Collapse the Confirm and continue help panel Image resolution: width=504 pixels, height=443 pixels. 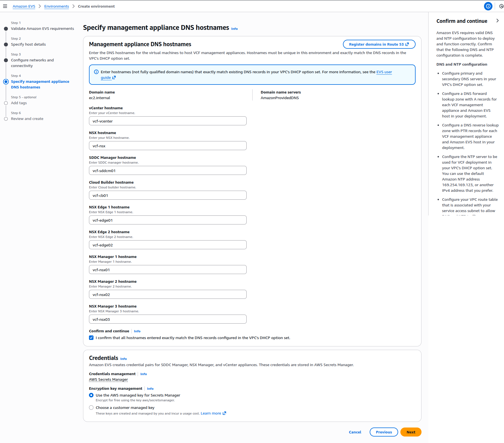[498, 21]
